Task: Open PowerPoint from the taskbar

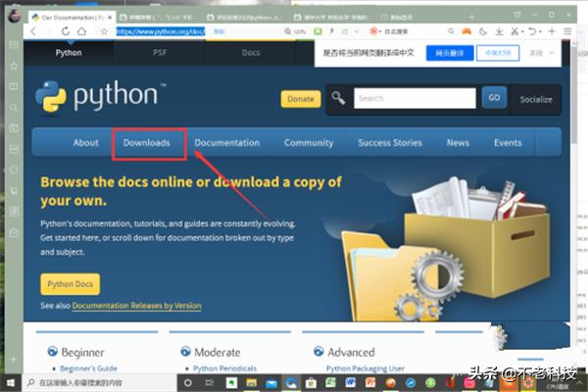Action: (x=370, y=382)
